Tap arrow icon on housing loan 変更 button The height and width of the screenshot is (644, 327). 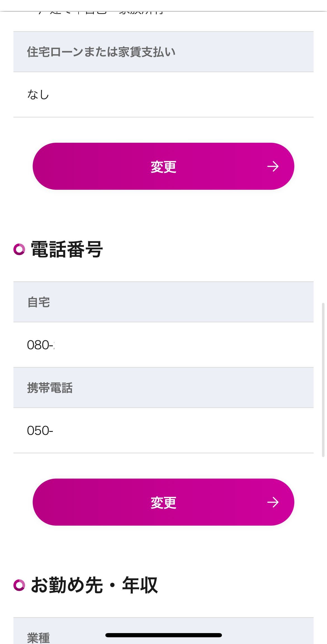click(x=272, y=167)
